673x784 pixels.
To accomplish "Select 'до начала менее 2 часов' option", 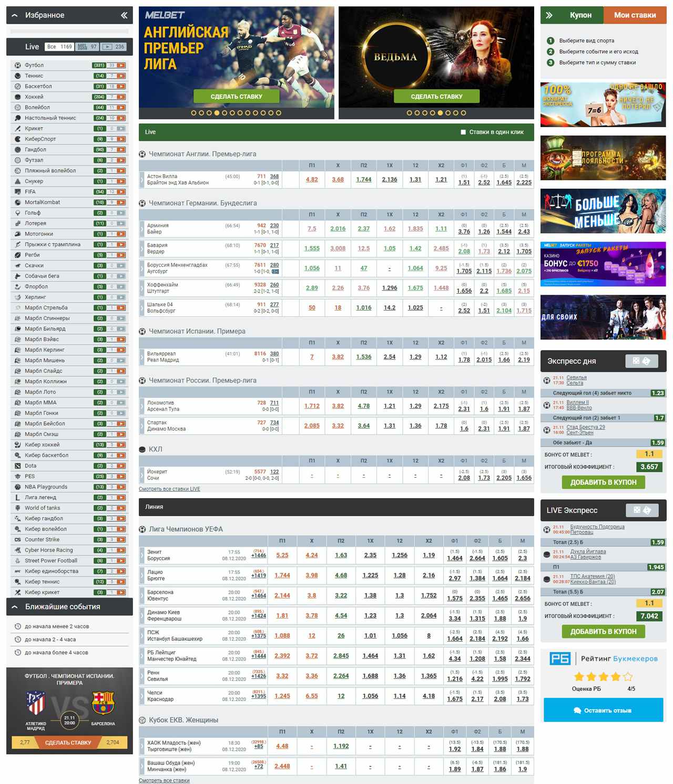I will [57, 626].
